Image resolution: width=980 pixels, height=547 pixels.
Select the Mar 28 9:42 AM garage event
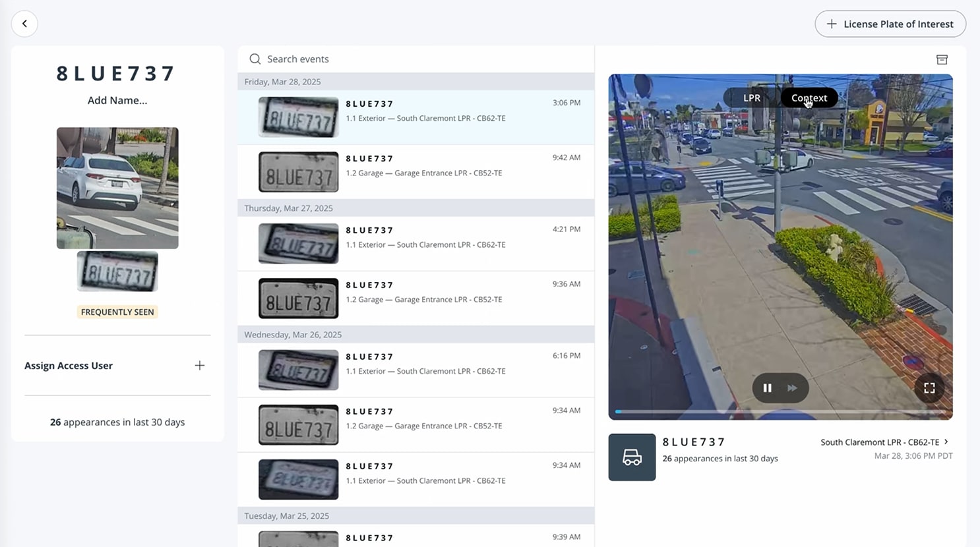click(x=415, y=172)
